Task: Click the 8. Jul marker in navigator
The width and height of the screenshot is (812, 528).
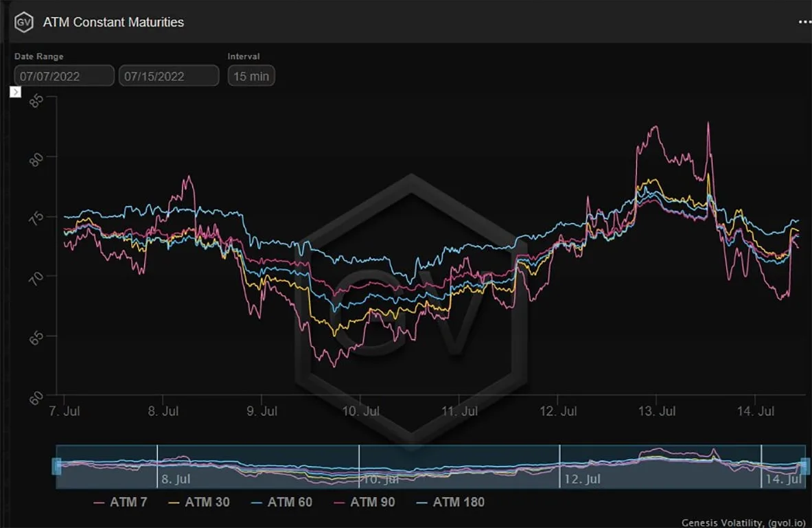Action: (x=176, y=479)
